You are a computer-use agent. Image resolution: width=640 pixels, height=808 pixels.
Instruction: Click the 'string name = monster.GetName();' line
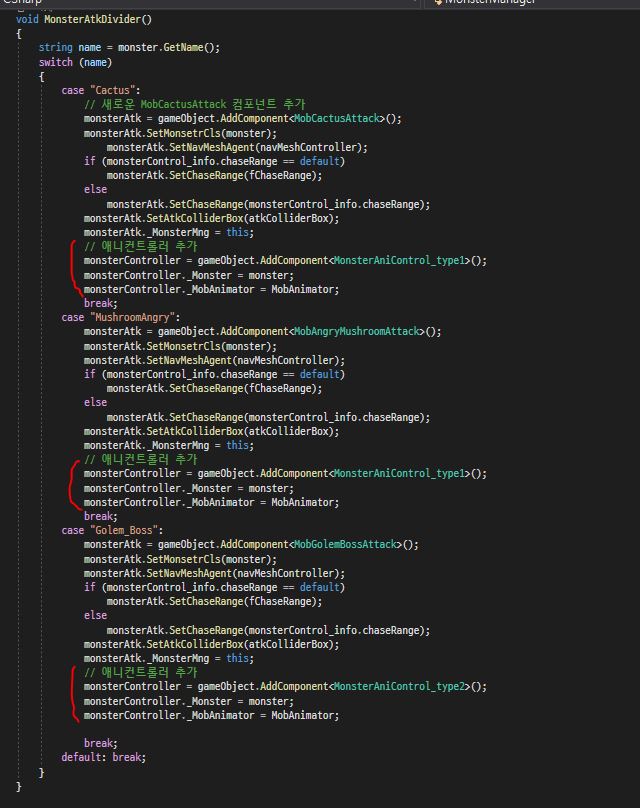129,47
